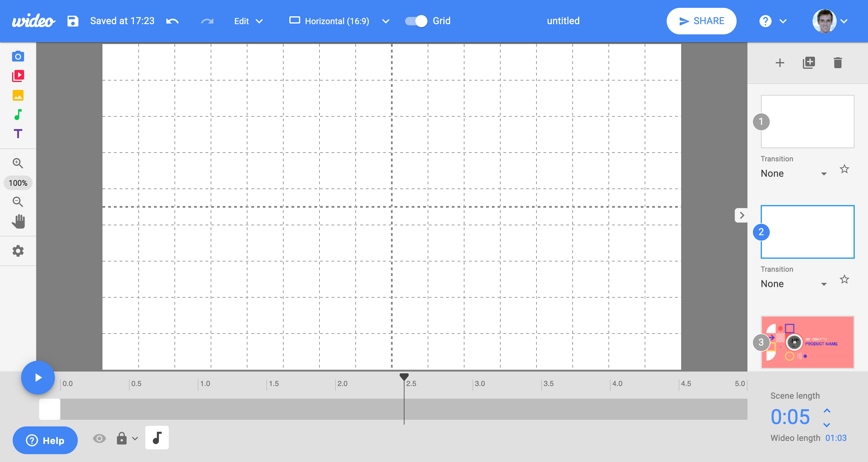Screen dimensions: 868x462
Task: Open the image library icon
Action: click(x=18, y=95)
